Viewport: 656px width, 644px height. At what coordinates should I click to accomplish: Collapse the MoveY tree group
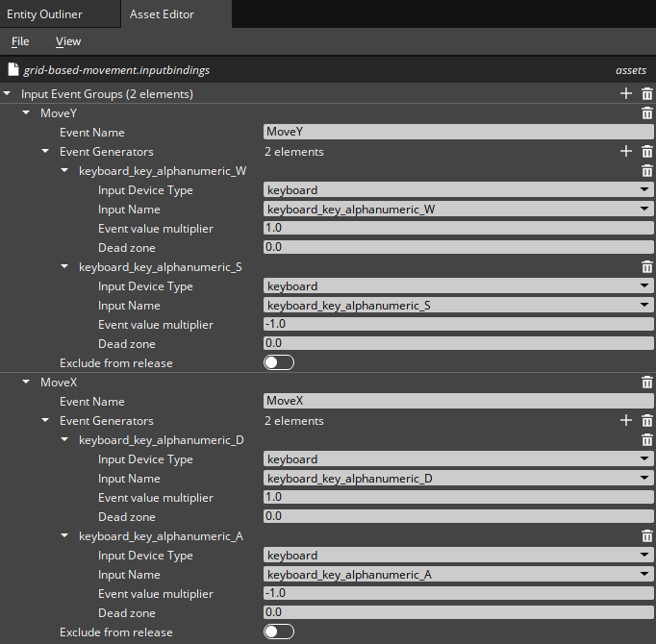pyautogui.click(x=27, y=113)
